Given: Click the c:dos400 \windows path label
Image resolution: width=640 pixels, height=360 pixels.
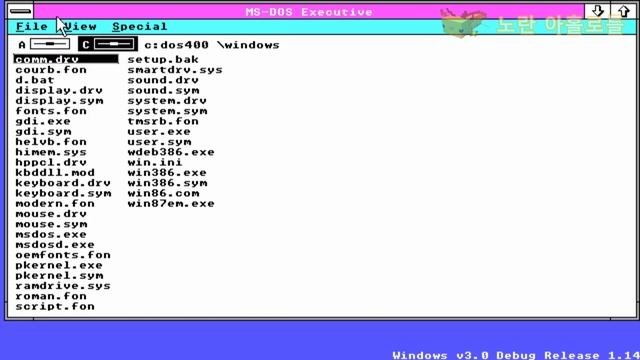Looking at the screenshot, I should point(212,44).
